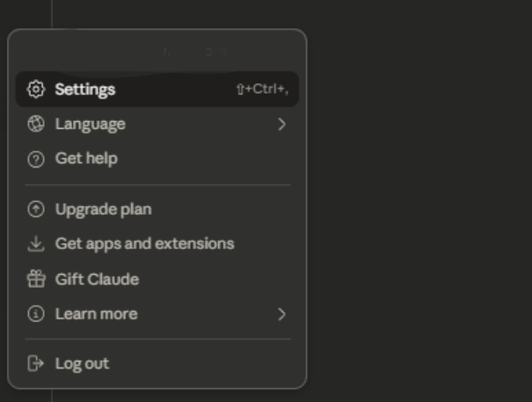532x402 pixels.
Task: Open the Learn more label
Action: click(96, 314)
